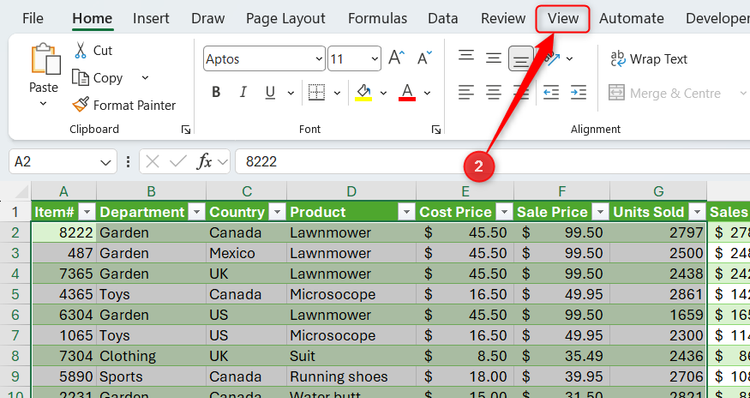Image resolution: width=750 pixels, height=398 pixels.
Task: Open Clipboard dialog launcher
Action: (x=186, y=129)
